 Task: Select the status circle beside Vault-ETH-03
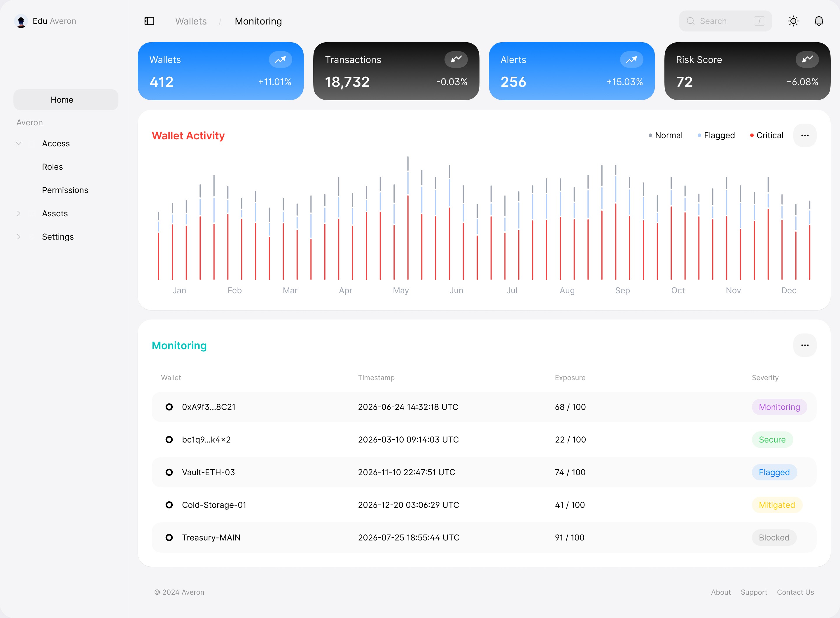click(169, 472)
